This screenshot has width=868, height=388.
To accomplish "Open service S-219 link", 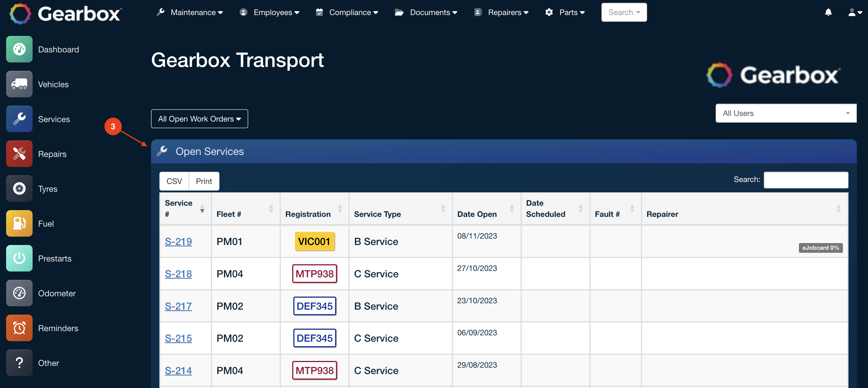I will (178, 241).
